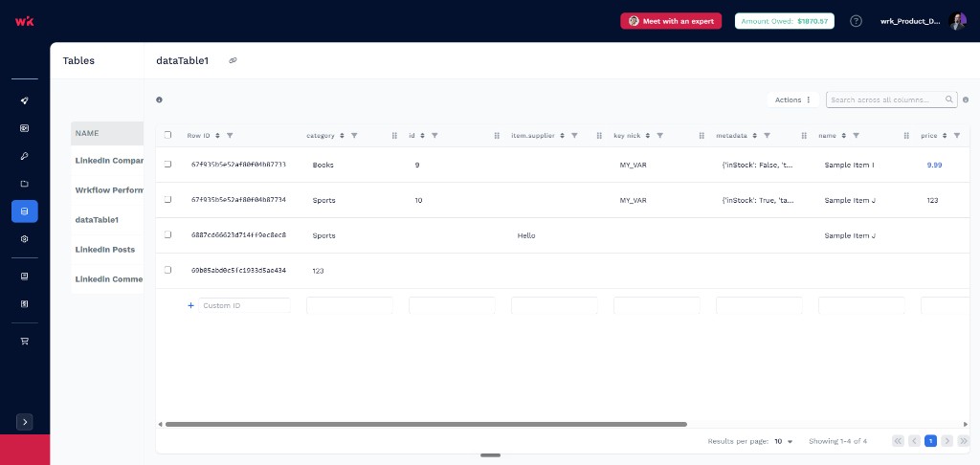This screenshot has width=980, height=465.
Task: Open results per page dropdown
Action: pyautogui.click(x=783, y=441)
